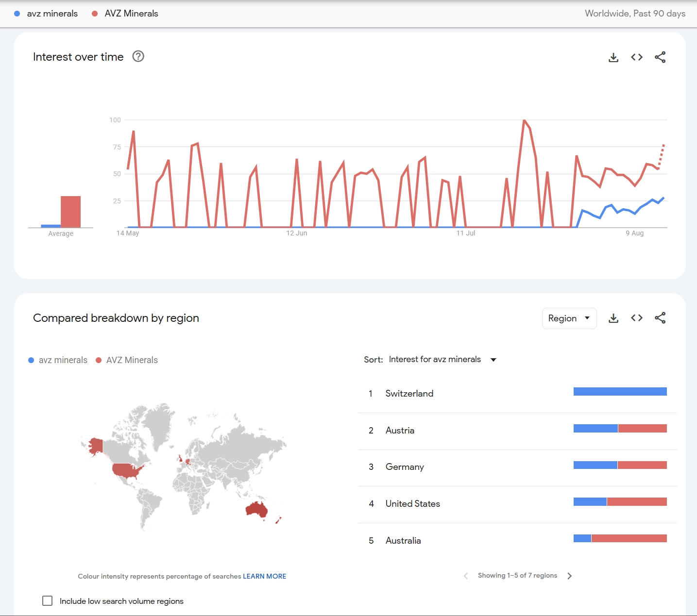Click Australia's blue interest bar segment
The width and height of the screenshot is (697, 616).
pos(582,538)
